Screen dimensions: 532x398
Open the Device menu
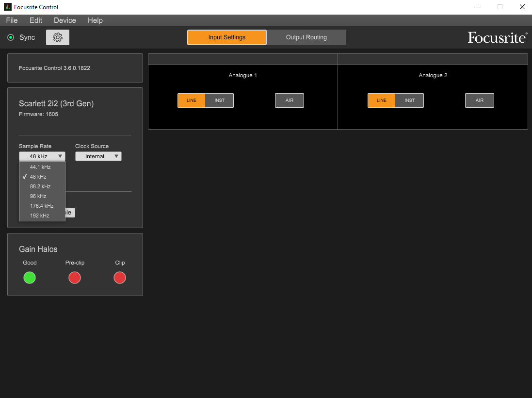tap(65, 20)
